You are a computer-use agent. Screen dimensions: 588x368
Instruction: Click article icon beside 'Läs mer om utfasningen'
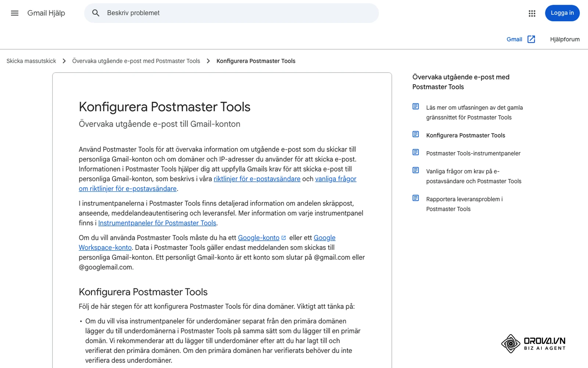point(416,106)
